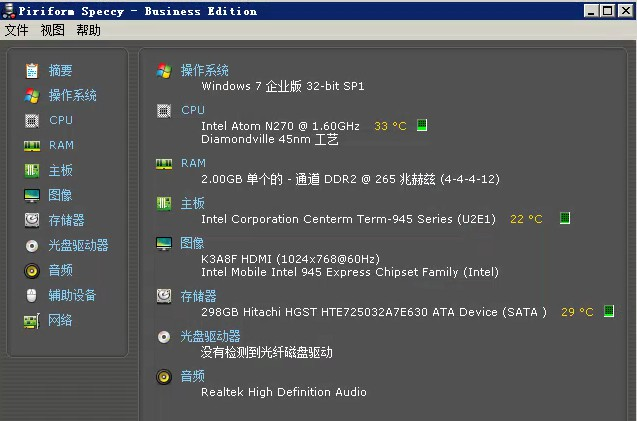
Task: Click the 主板 motherboard icon in sidebar
Action: point(32,171)
